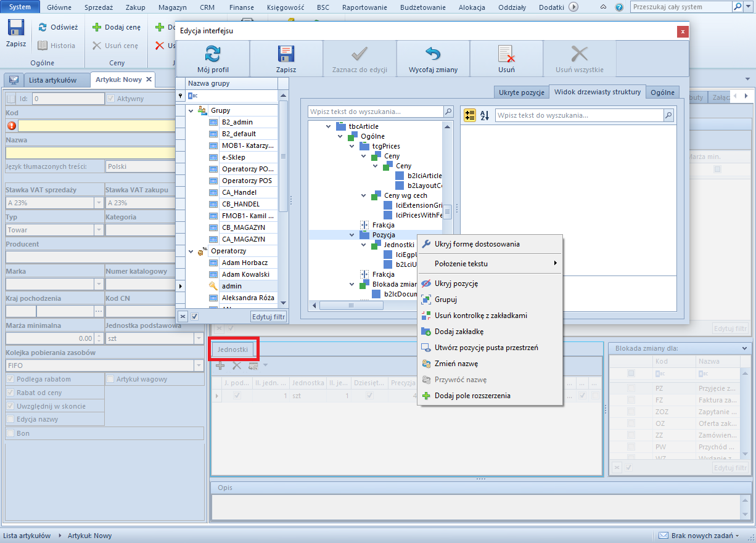Sort properties alphabetically with the A-Z icon
This screenshot has height=543, width=756.
click(485, 115)
